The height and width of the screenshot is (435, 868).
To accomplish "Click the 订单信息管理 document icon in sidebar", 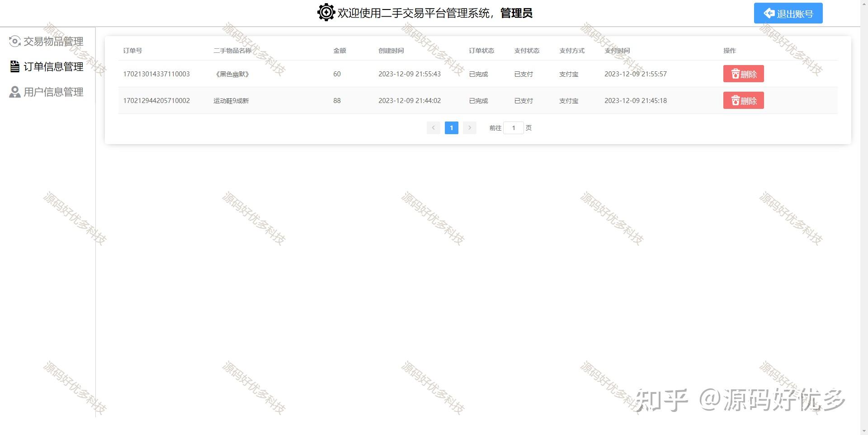I will 15,66.
